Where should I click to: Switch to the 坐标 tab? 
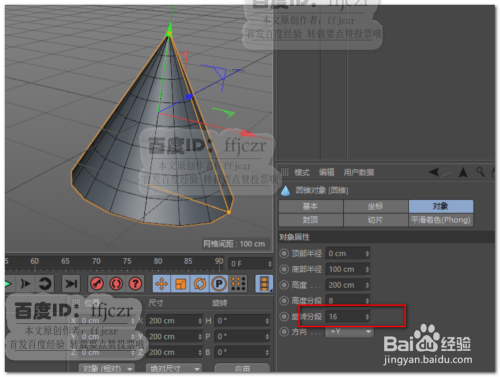coord(376,206)
